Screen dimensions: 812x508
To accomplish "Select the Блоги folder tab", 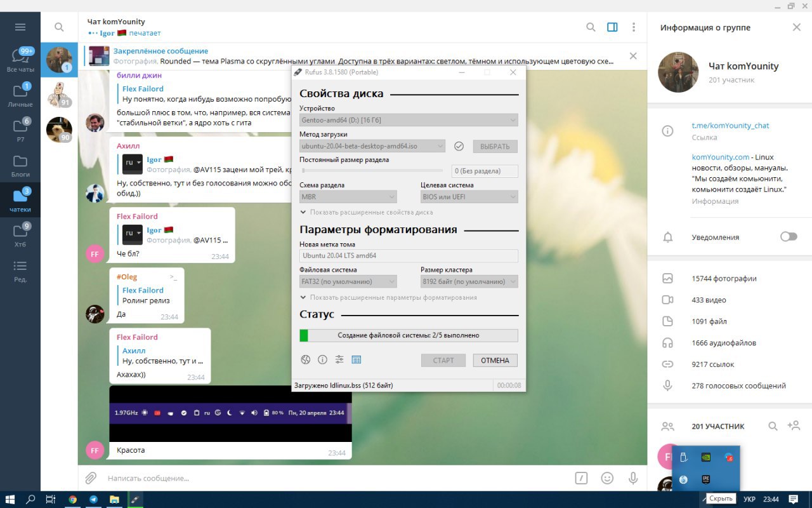I will [x=20, y=165].
